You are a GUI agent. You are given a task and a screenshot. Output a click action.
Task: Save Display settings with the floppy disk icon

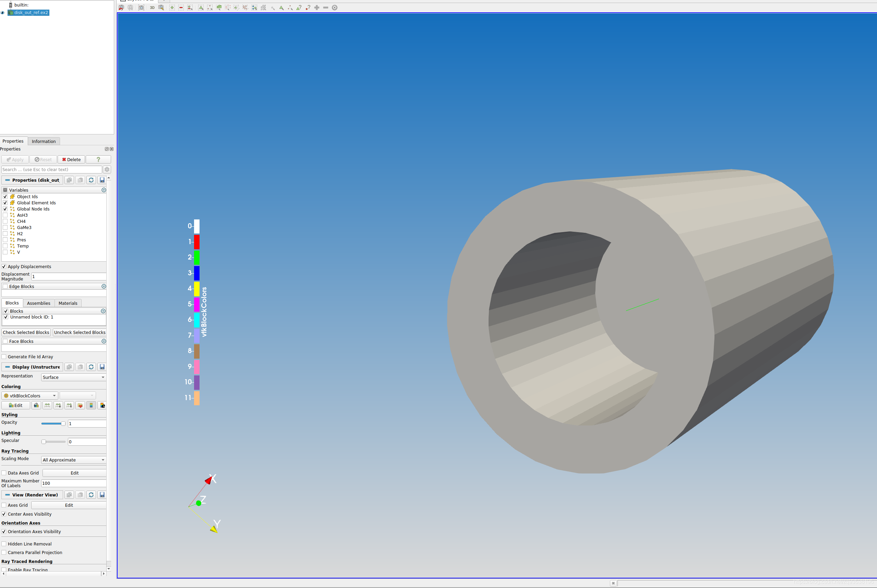pos(102,367)
